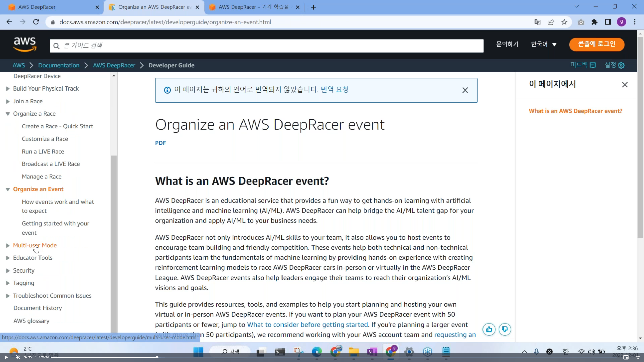
Task: Reload the page
Action: coord(36,22)
